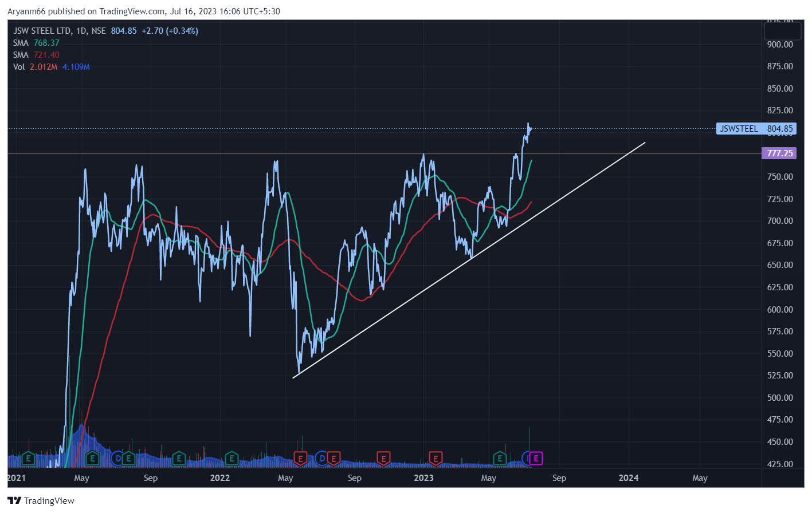Click the JSWSTEEL 804.85 price label
Viewport: 812px width, 513px height.
coord(756,129)
